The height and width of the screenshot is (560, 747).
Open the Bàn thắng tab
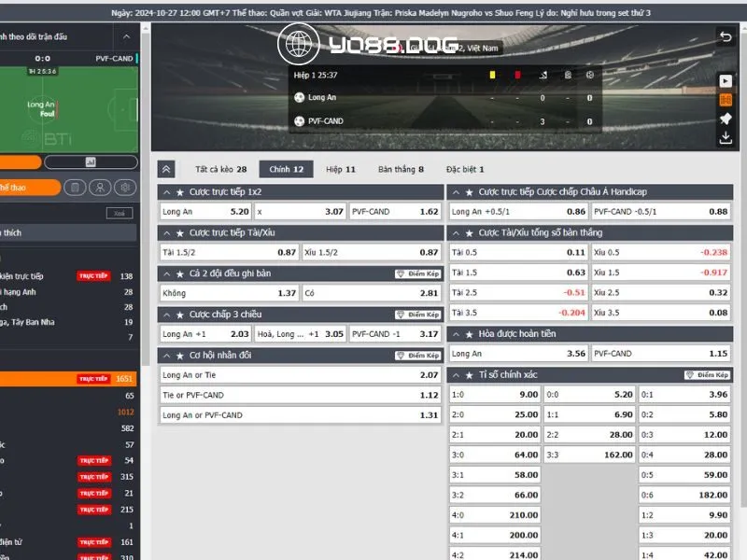pos(401,169)
